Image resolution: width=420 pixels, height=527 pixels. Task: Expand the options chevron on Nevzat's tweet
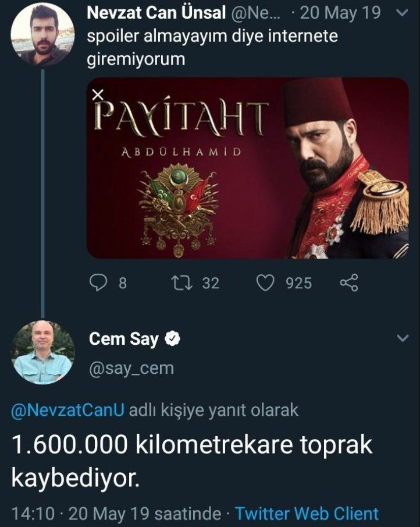tap(402, 12)
